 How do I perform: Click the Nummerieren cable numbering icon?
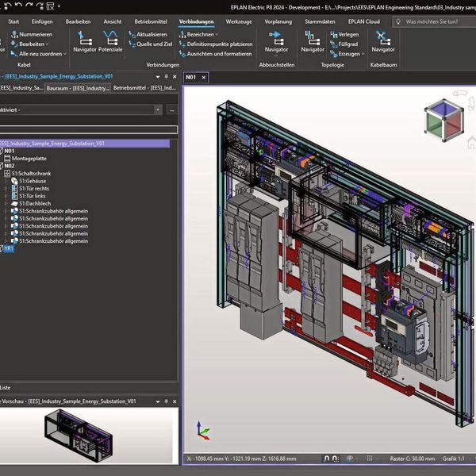click(x=14, y=34)
